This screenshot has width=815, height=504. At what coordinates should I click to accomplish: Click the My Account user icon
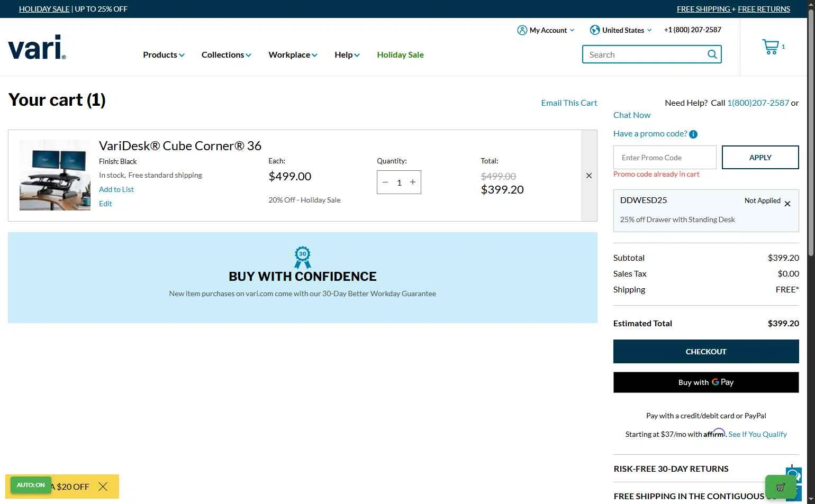(522, 30)
